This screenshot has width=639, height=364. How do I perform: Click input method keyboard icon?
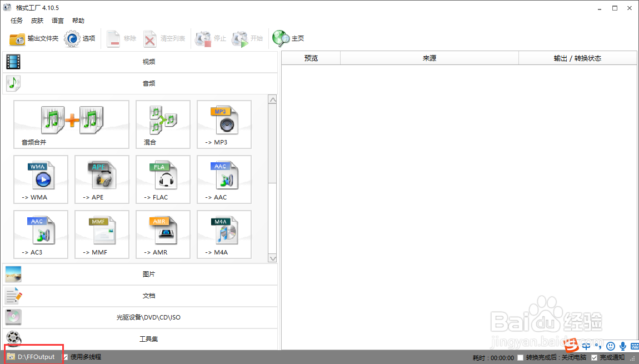tap(635, 346)
